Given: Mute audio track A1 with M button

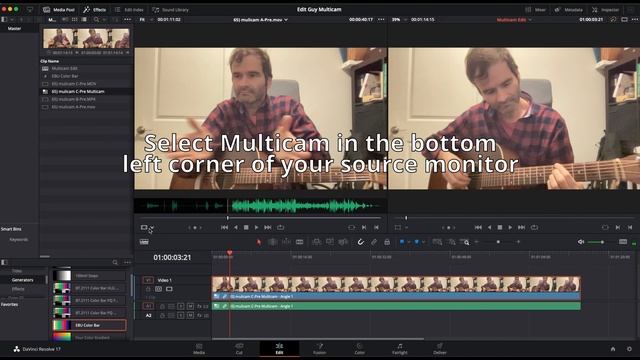Looking at the screenshot, I should pyautogui.click(x=190, y=306).
